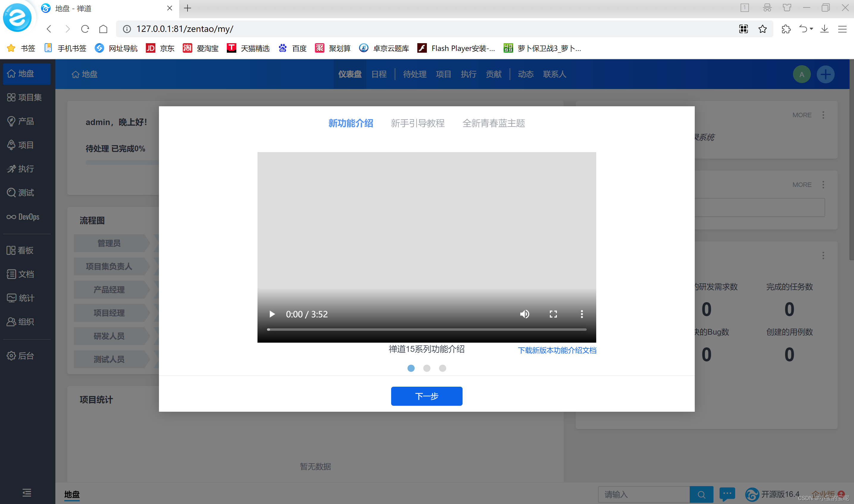Enter video fullscreen mode
Screen dimensions: 854x504
tap(553, 314)
